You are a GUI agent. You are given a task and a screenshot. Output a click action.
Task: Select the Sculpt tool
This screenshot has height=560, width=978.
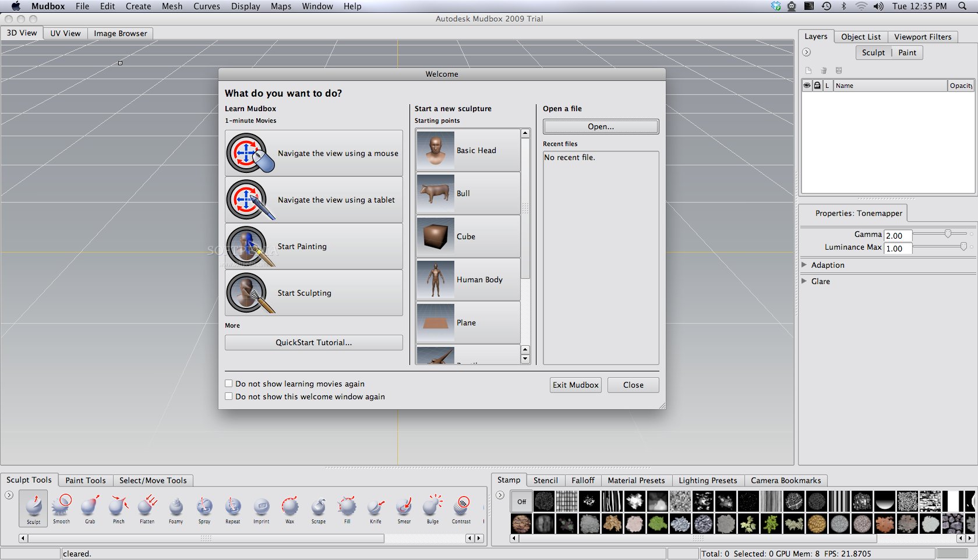click(x=34, y=508)
